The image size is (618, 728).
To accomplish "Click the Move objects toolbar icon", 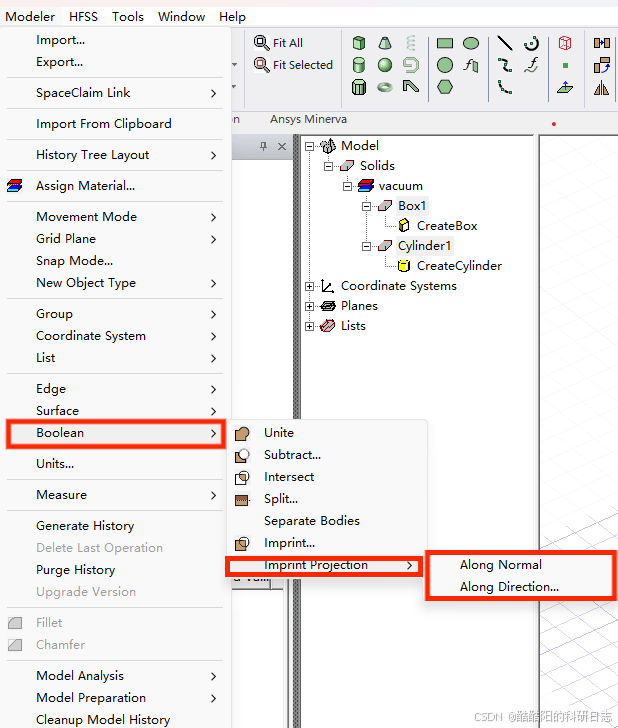I will tap(602, 43).
